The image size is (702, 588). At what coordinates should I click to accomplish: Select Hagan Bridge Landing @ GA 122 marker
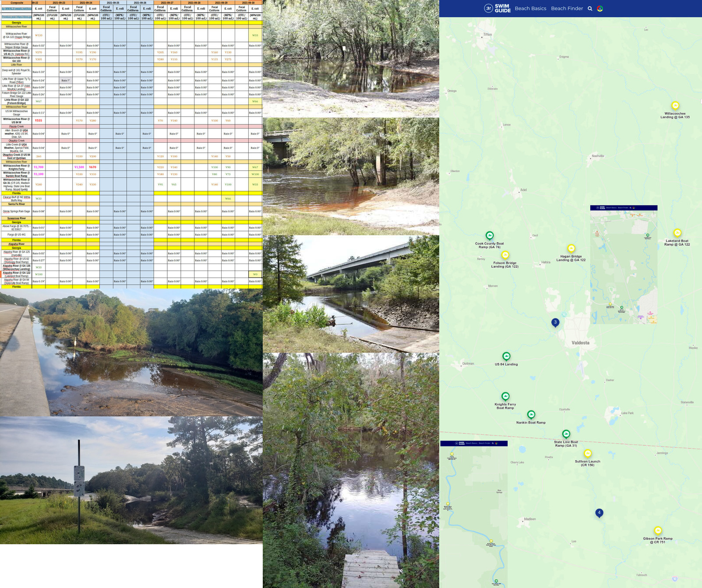pyautogui.click(x=571, y=249)
